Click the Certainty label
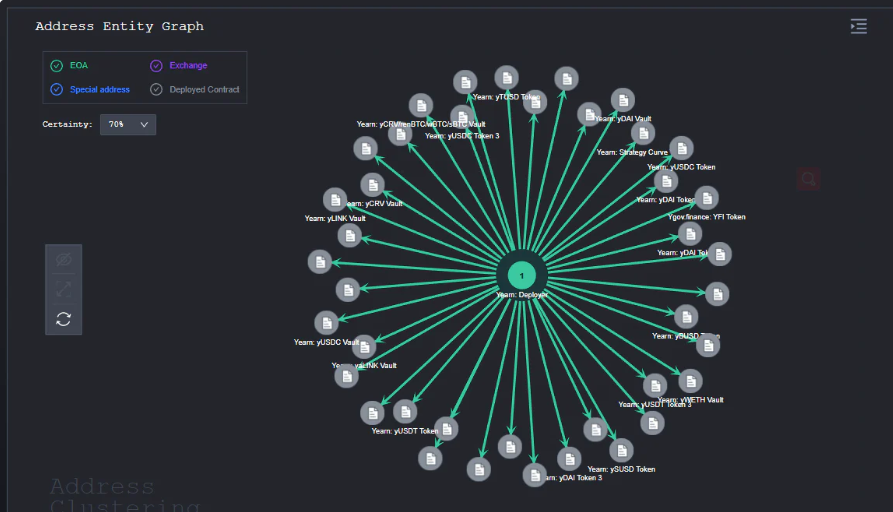This screenshot has width=893, height=512. [67, 124]
